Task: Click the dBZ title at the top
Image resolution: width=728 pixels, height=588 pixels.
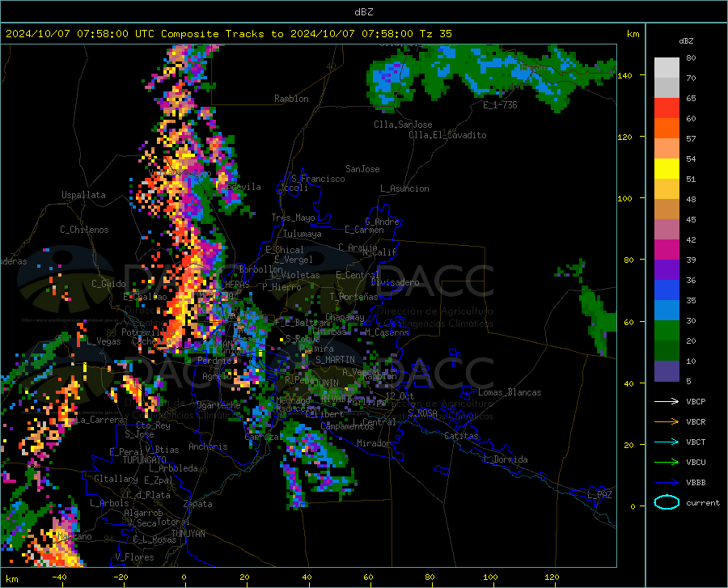Action: tap(363, 12)
